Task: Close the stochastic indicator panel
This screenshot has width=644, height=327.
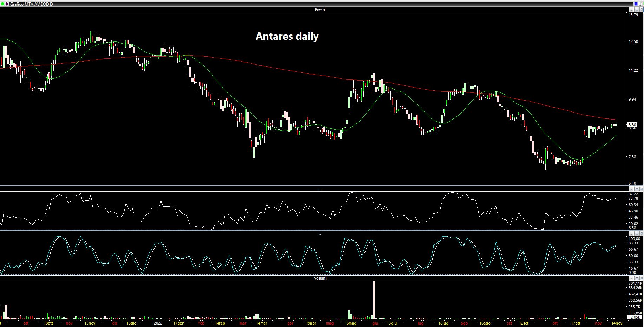Action: click(x=642, y=233)
